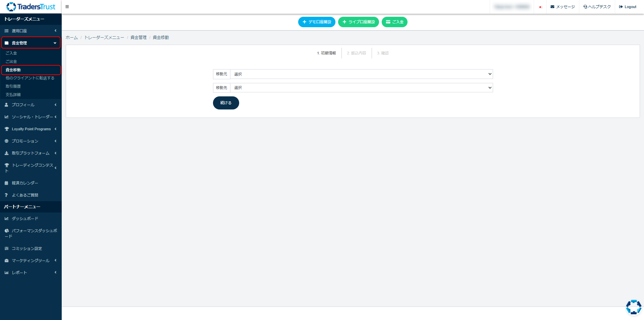The height and width of the screenshot is (320, 644).
Task: Click the Japan flag language icon
Action: point(540,7)
